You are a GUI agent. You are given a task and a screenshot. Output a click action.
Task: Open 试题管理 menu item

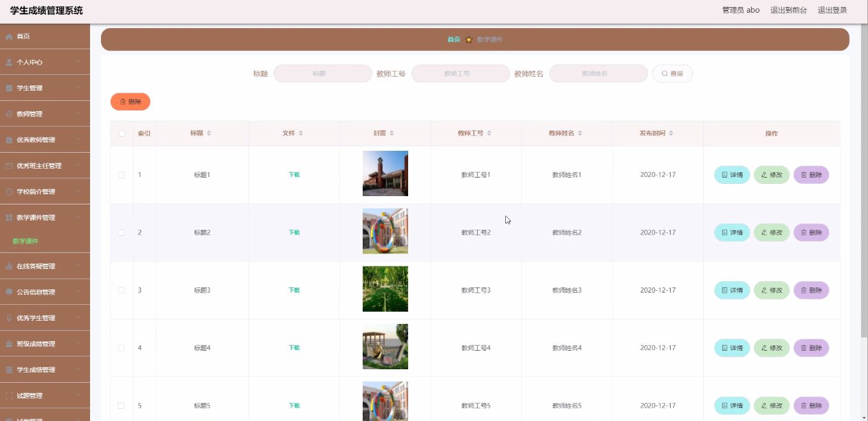pyautogui.click(x=45, y=395)
